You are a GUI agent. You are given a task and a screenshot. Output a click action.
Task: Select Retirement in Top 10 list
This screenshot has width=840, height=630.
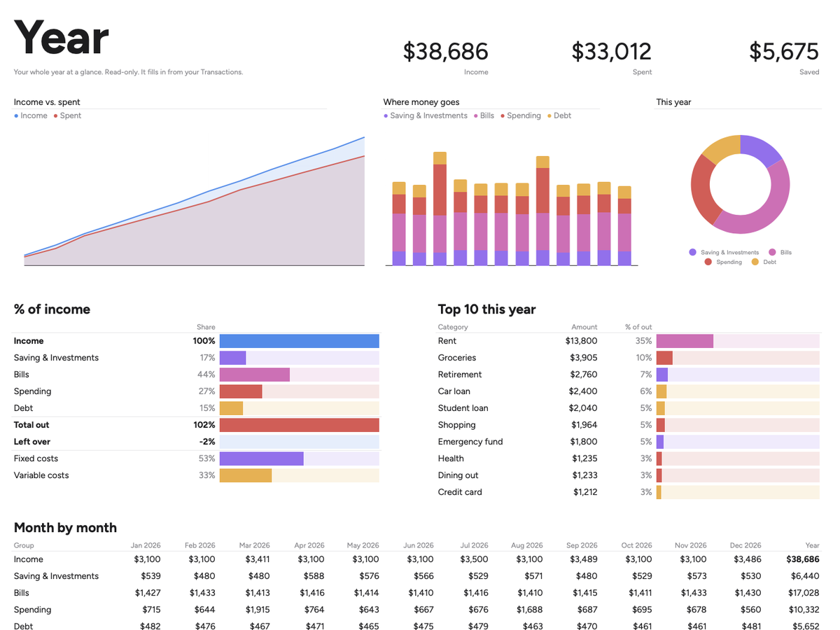pyautogui.click(x=460, y=374)
